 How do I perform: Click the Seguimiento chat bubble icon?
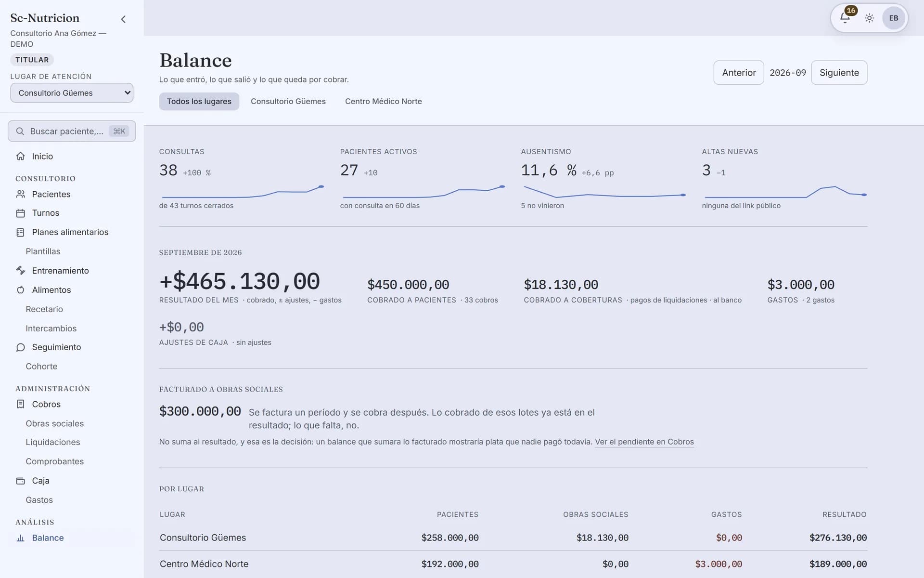(x=20, y=347)
